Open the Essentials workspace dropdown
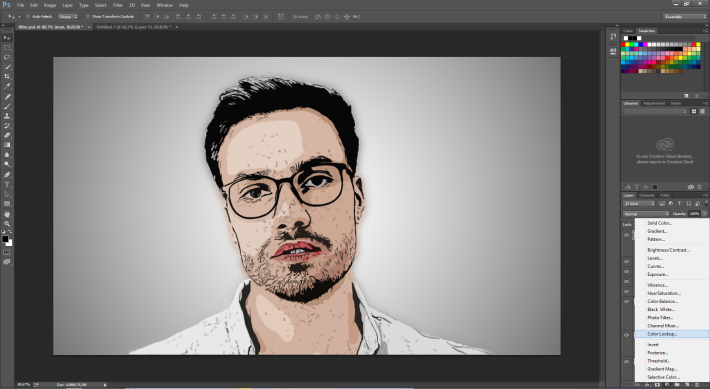The height and width of the screenshot is (389, 710). 684,16
